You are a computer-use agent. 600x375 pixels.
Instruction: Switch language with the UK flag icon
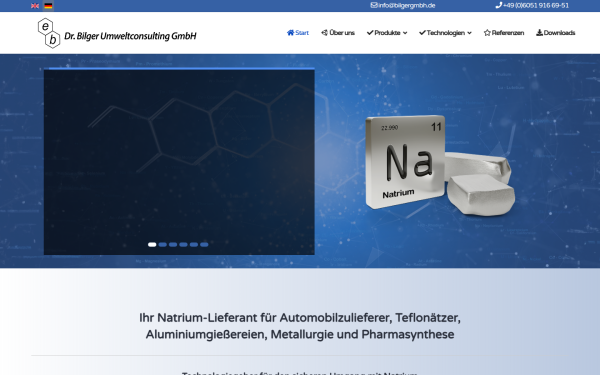click(x=35, y=6)
